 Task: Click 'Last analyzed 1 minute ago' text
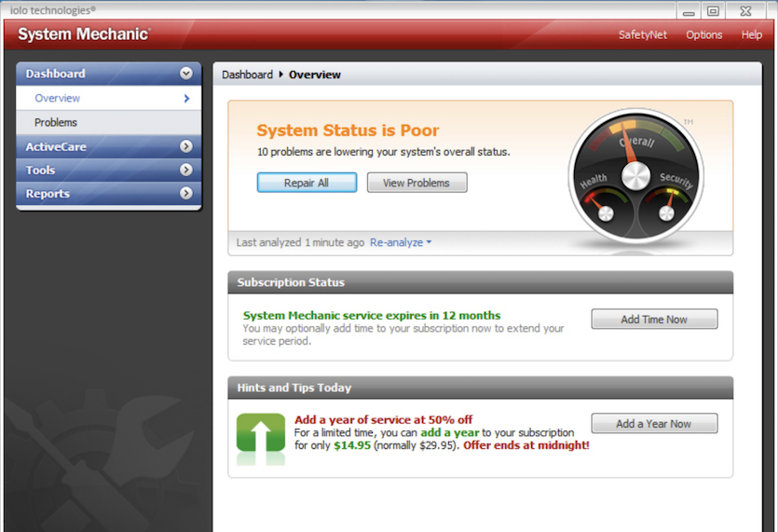300,242
